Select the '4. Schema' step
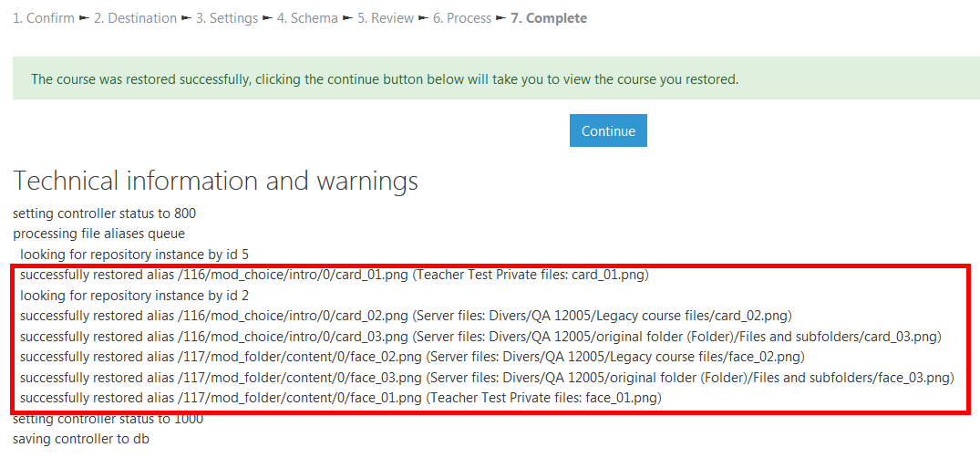Screen dimensions: 980x458 pos(307,18)
